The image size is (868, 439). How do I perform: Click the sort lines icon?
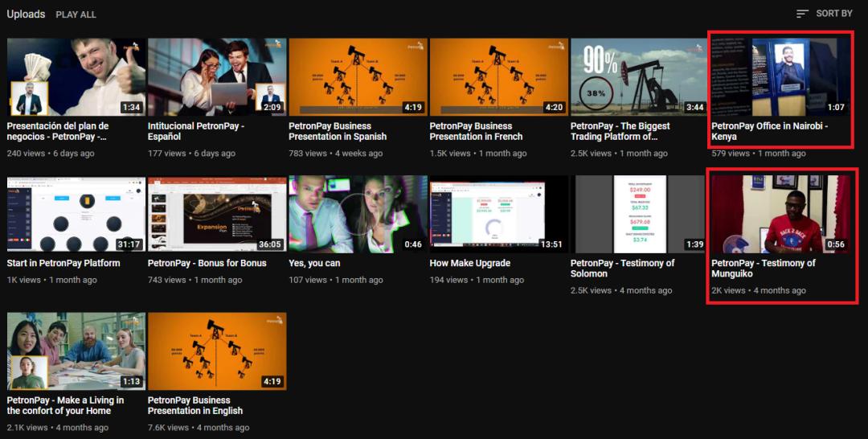(802, 14)
